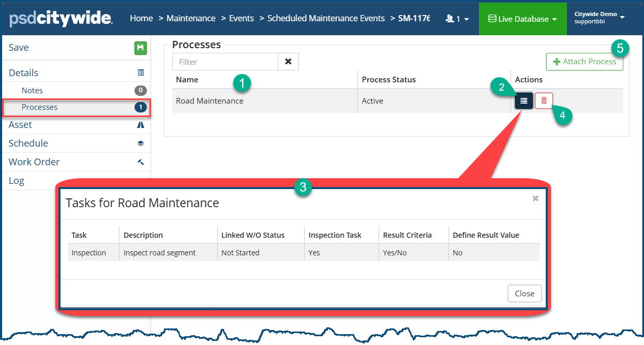
Task: Click the Notes count badge 0
Action: [141, 91]
